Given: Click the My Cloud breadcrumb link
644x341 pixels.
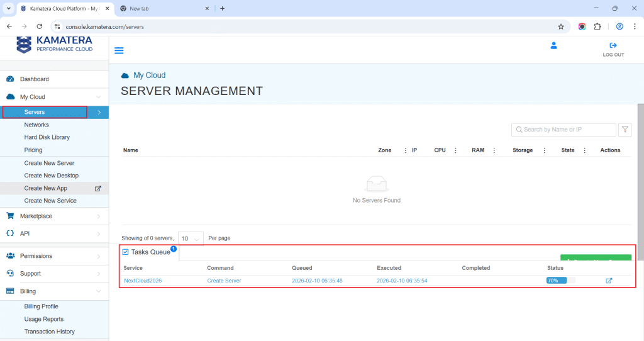Looking at the screenshot, I should pos(150,75).
